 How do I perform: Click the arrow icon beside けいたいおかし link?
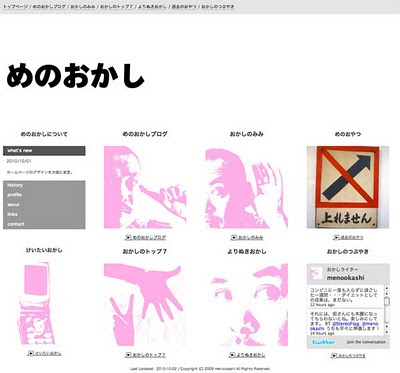click(x=31, y=353)
